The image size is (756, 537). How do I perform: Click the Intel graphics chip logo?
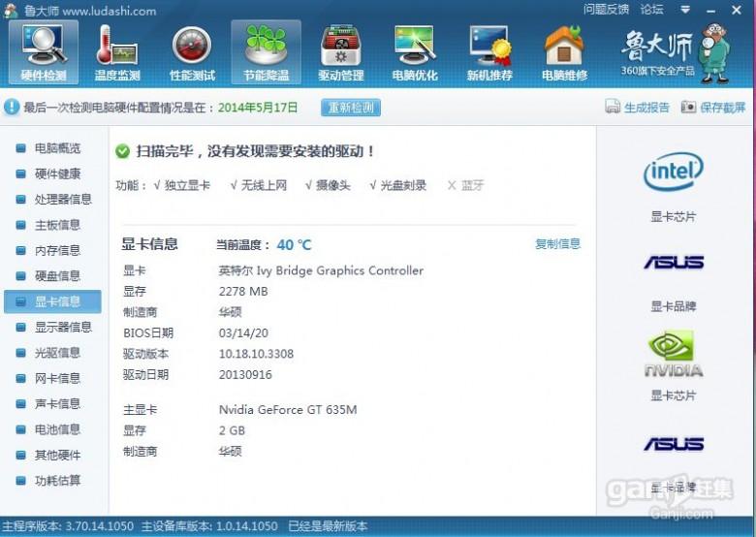[674, 172]
